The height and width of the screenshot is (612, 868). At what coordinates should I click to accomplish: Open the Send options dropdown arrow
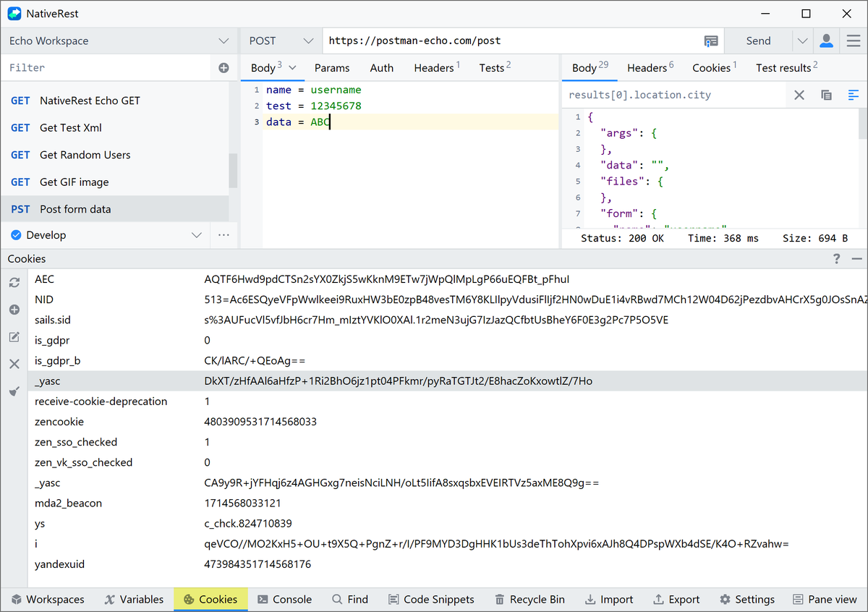click(x=802, y=41)
